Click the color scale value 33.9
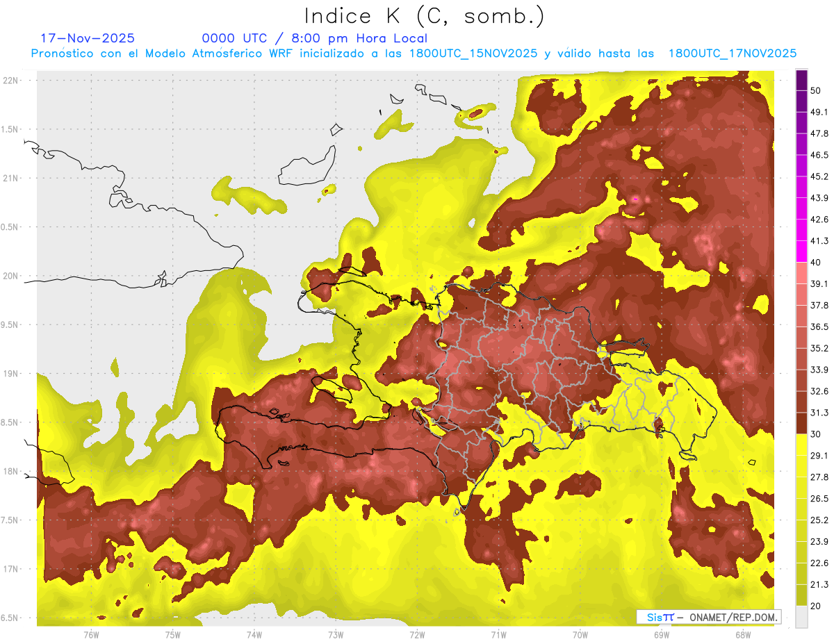The height and width of the screenshot is (644, 834). [819, 370]
